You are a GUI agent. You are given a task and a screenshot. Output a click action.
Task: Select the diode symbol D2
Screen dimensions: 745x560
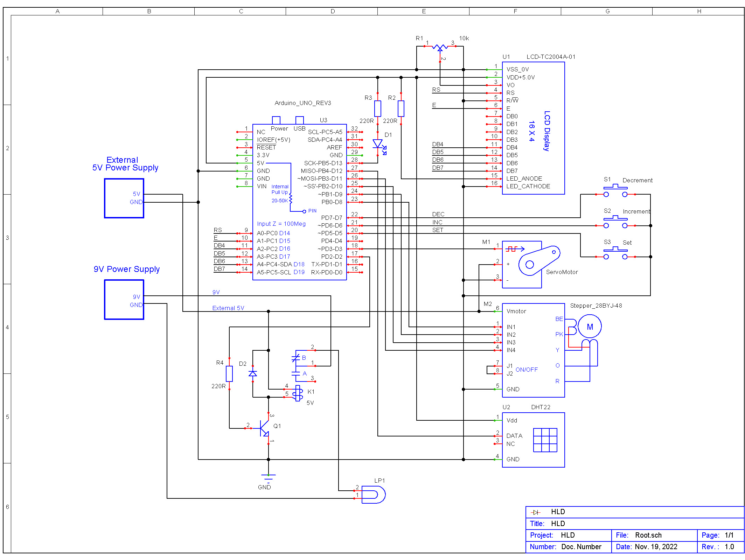coord(253,374)
